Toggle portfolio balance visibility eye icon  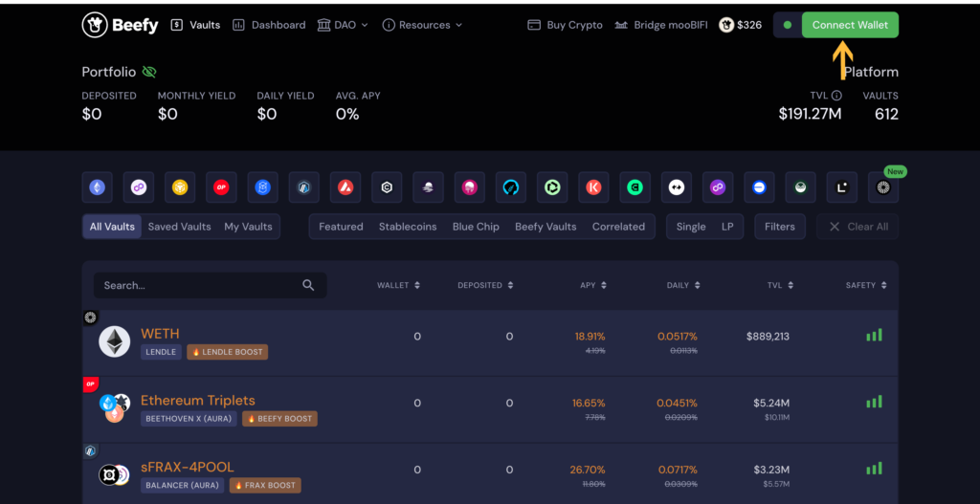149,72
